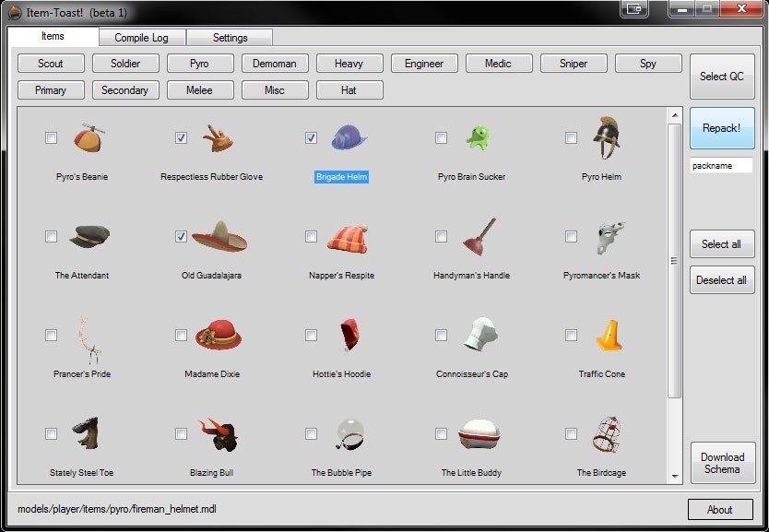Select the Blazing Bull horns icon
This screenshot has height=532, width=769.
[219, 434]
